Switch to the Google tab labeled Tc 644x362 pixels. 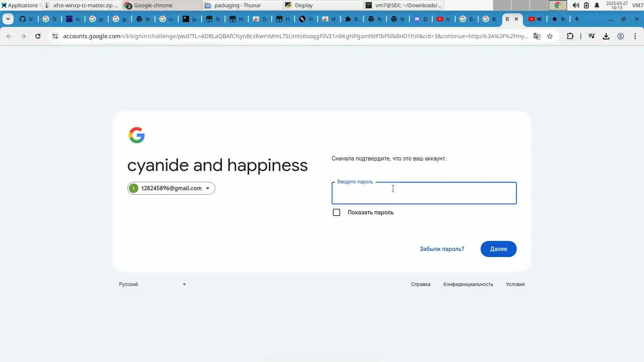click(x=50, y=19)
